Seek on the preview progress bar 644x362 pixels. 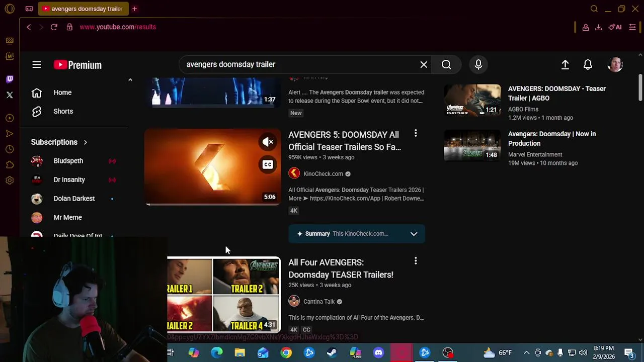click(x=213, y=204)
